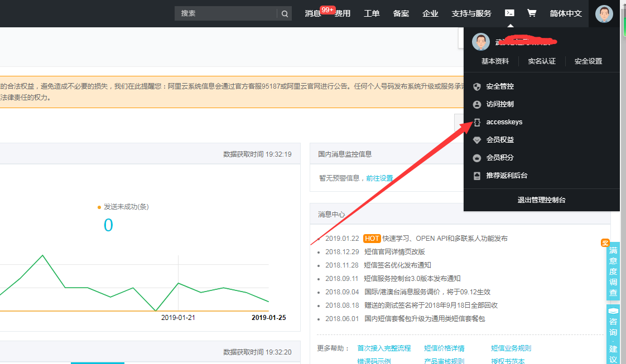Click 退出管理控制台 to log out
The height and width of the screenshot is (364, 626).
pyautogui.click(x=541, y=200)
